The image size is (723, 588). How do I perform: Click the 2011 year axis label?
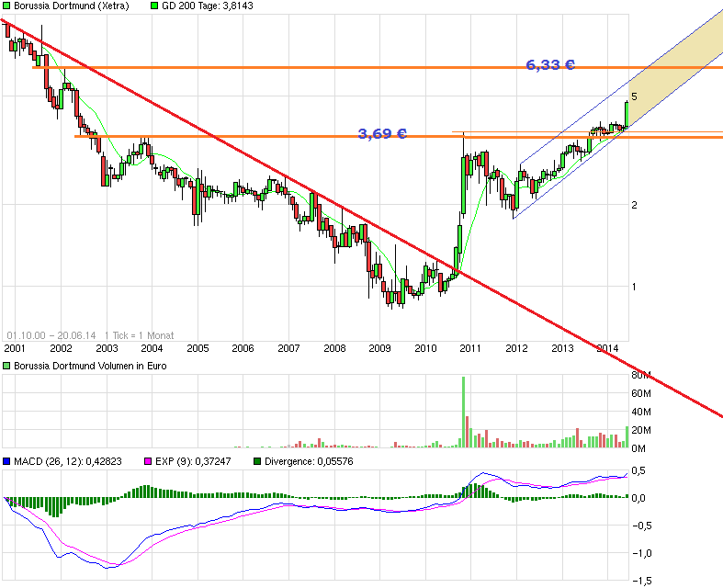(470, 348)
